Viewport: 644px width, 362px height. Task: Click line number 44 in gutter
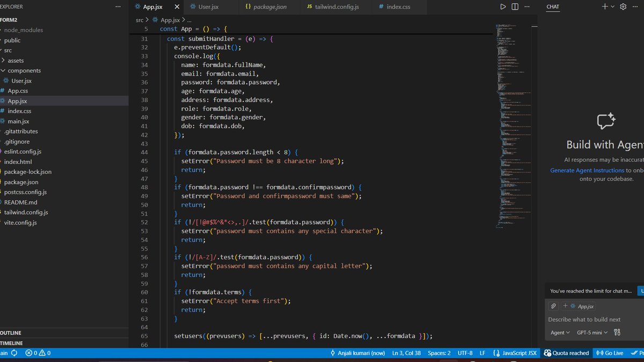tap(144, 152)
